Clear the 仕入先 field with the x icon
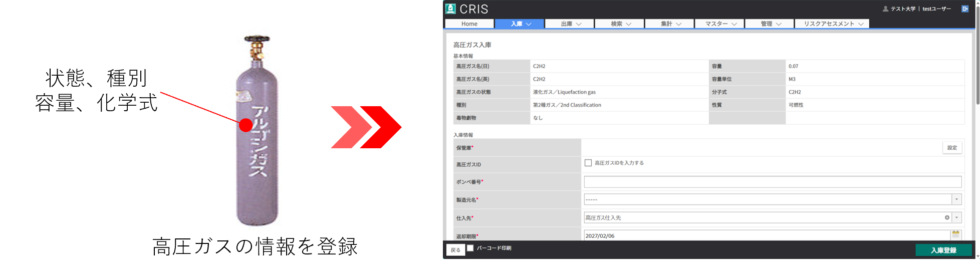Viewport: 980px width, 273px height. tap(947, 217)
